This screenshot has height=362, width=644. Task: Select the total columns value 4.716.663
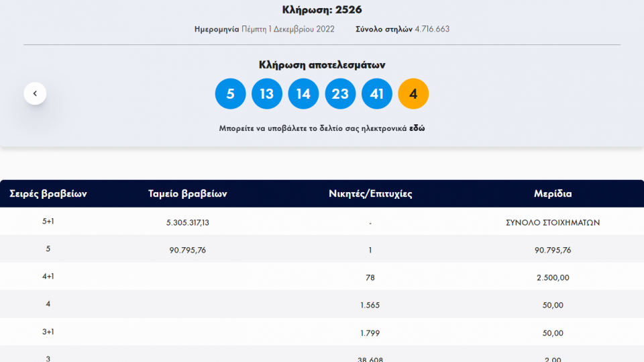pyautogui.click(x=432, y=30)
